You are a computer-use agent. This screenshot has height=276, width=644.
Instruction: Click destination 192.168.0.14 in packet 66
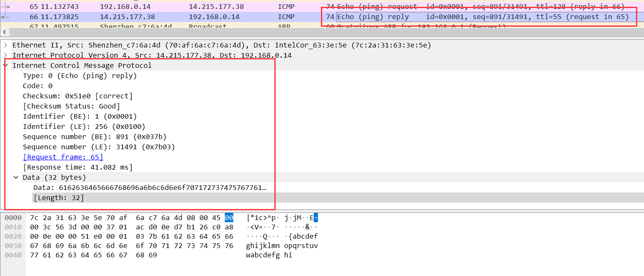(214, 17)
